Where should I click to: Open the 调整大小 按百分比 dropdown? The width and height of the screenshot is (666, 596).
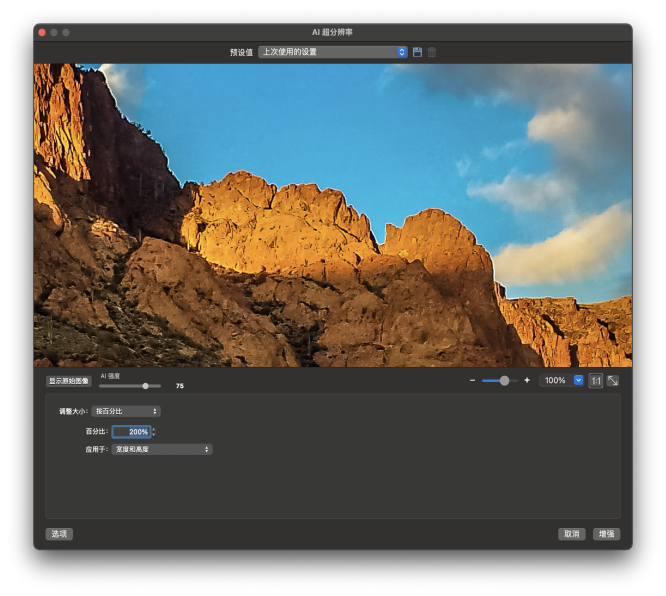[126, 411]
